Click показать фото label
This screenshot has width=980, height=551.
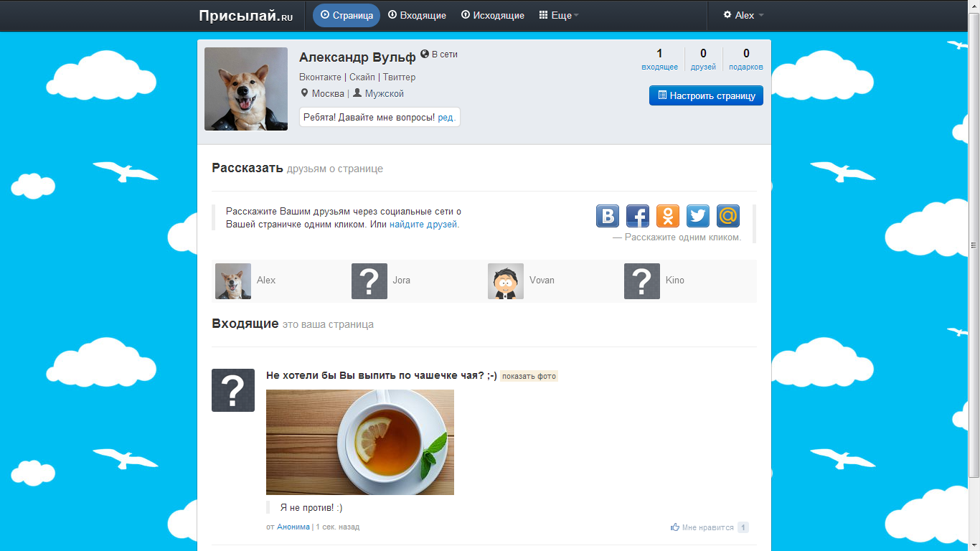coord(529,376)
